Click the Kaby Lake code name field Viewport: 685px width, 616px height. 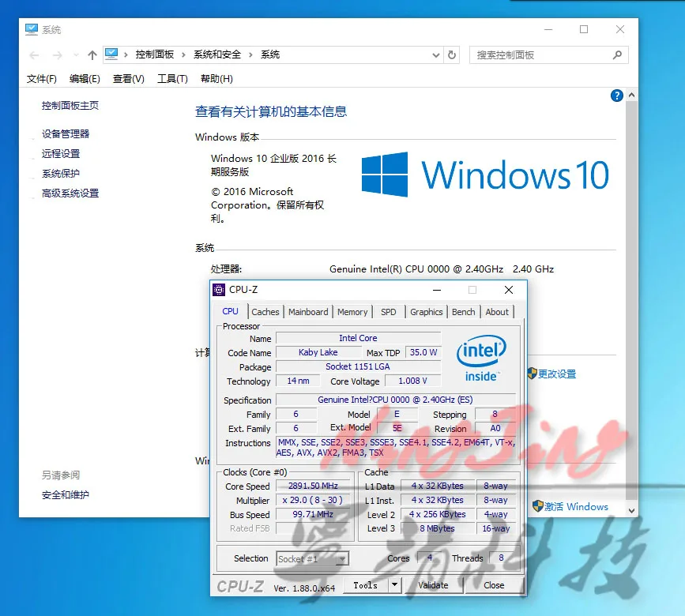318,352
